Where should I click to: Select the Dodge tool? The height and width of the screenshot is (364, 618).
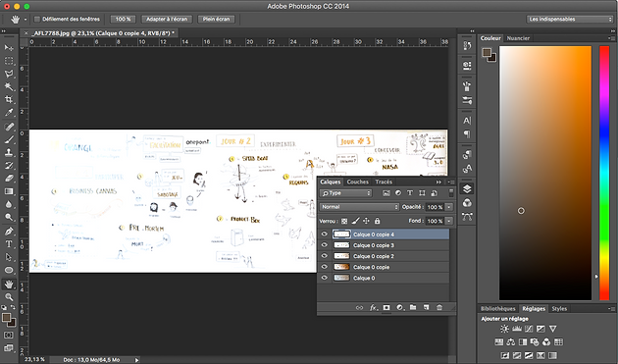tap(9, 217)
